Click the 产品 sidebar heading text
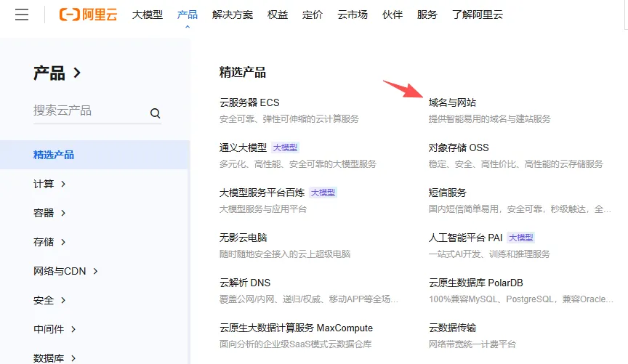The image size is (628, 364). coord(49,73)
